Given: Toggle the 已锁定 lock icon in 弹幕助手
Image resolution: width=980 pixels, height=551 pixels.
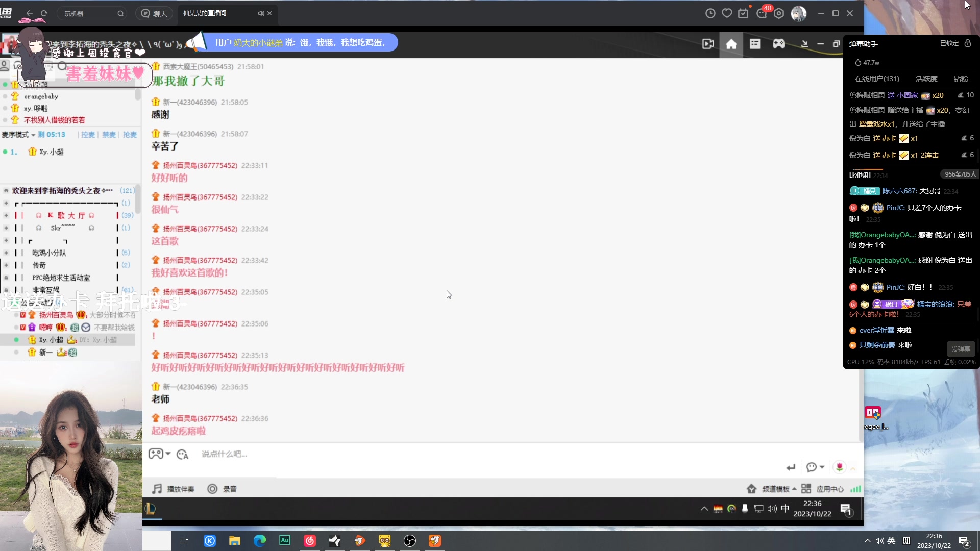Looking at the screenshot, I should click(968, 43).
